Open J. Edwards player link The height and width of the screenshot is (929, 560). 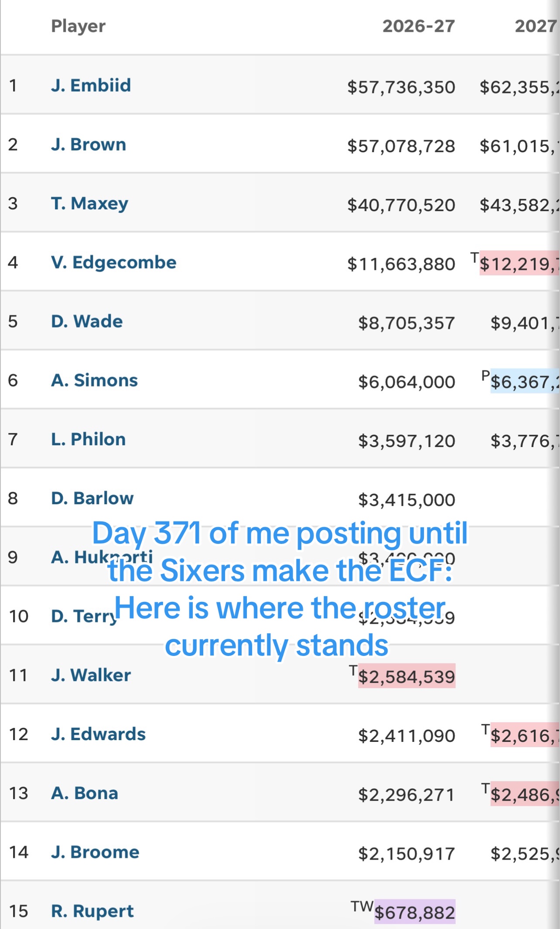point(98,734)
